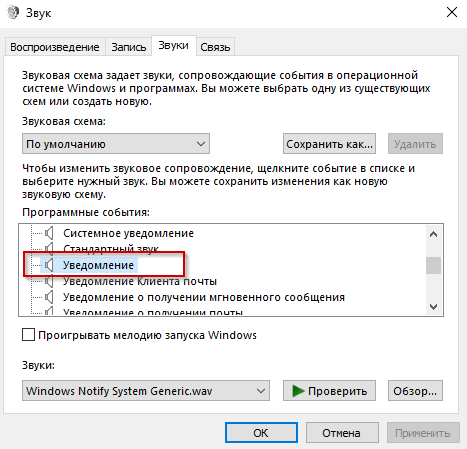This screenshot has width=467, height=449.
Task: Click speaker icon next to Системное уведомление
Action: click(49, 233)
